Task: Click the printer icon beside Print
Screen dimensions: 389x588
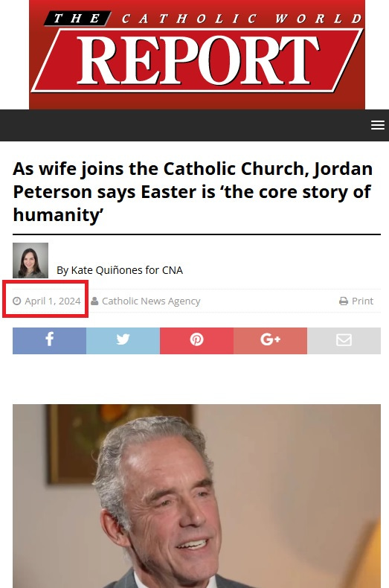Action: click(x=344, y=301)
